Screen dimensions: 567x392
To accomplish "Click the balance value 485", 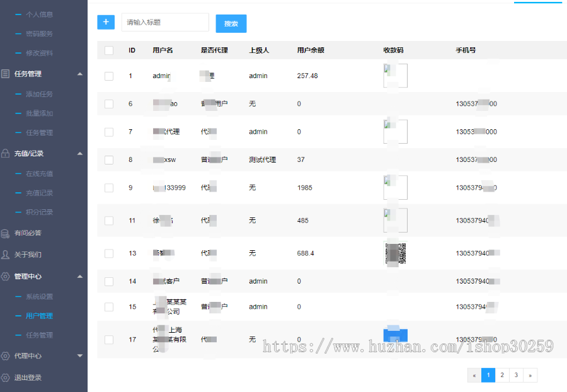I will click(302, 221).
